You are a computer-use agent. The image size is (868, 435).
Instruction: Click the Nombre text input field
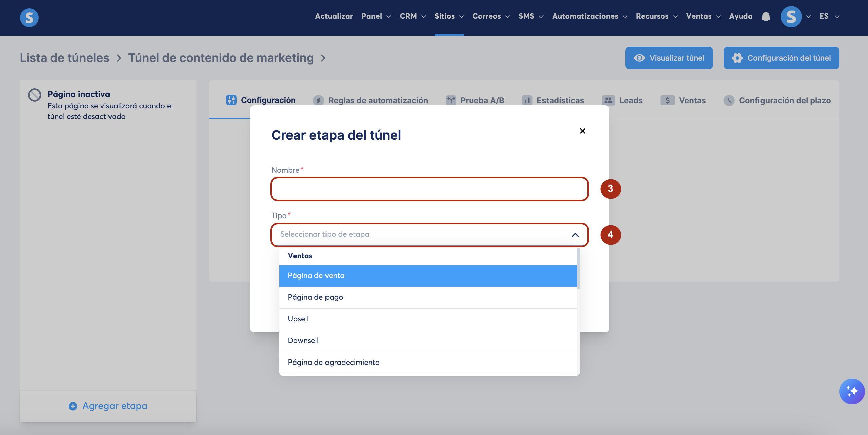(429, 189)
